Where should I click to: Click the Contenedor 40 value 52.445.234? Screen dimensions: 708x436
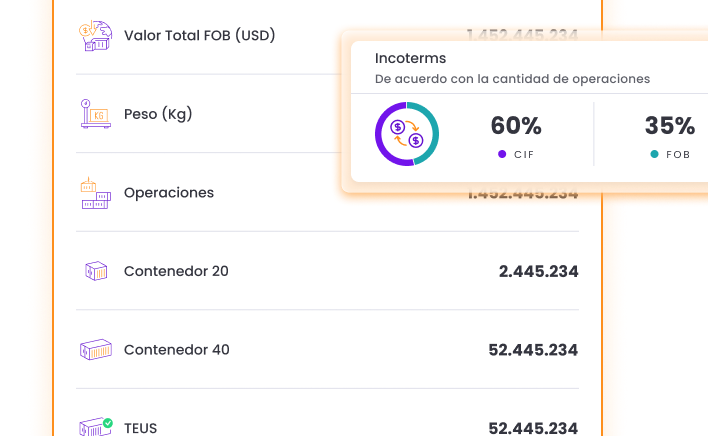[533, 350]
